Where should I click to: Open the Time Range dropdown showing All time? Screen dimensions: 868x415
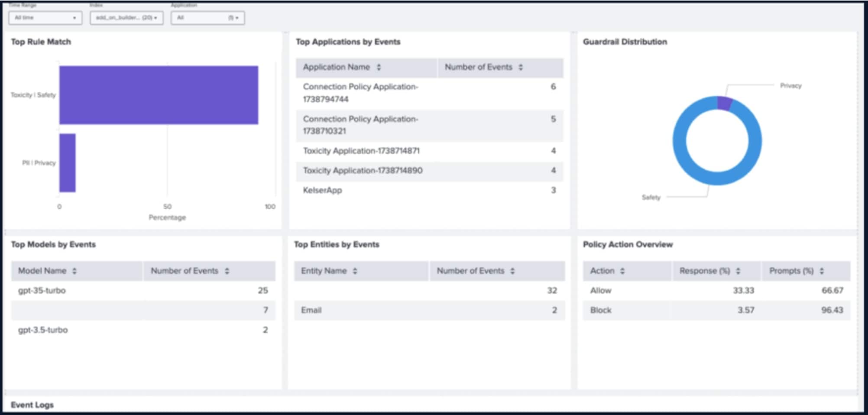pyautogui.click(x=45, y=18)
